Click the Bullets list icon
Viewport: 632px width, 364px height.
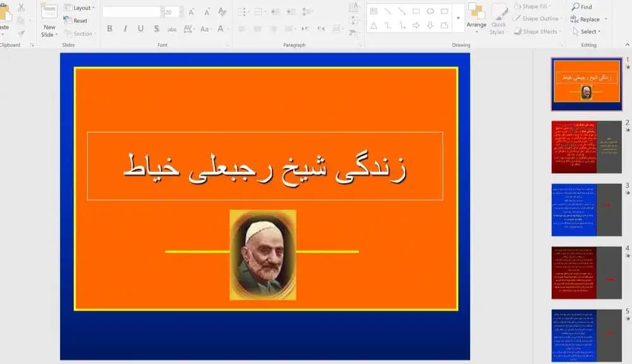pyautogui.click(x=243, y=12)
